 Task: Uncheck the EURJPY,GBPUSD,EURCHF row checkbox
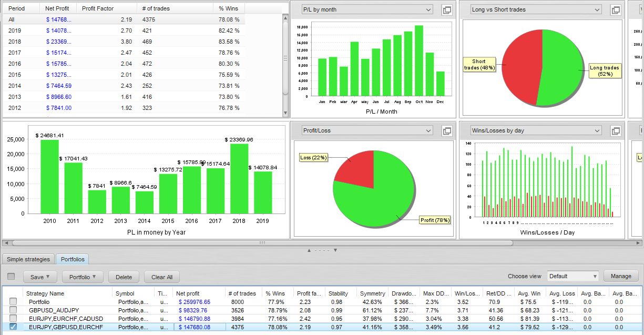[13, 327]
